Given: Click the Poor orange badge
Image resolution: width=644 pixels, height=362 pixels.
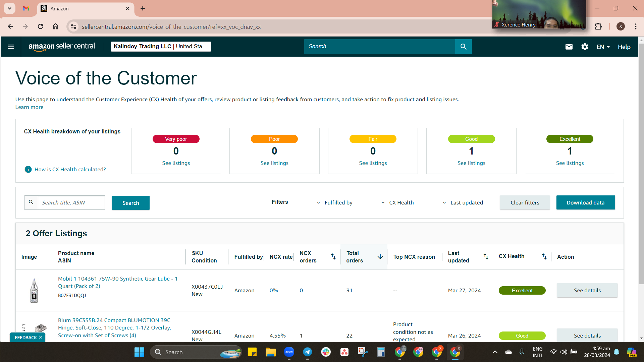Looking at the screenshot, I should (274, 139).
